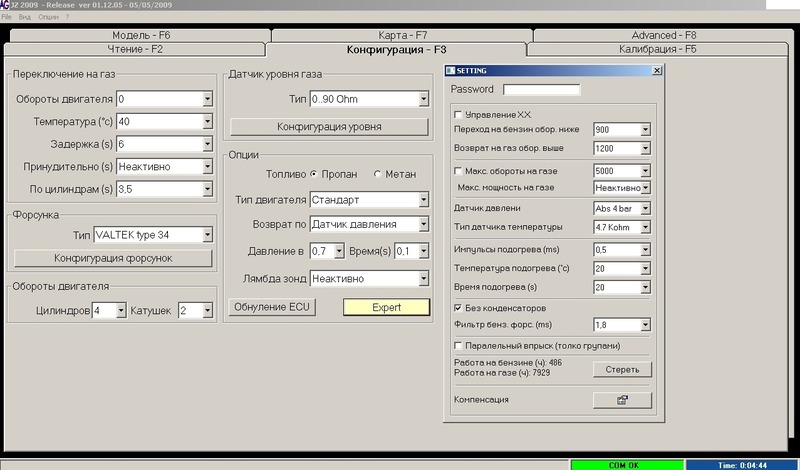800x470 pixels.
Task: Expand the Датчик давлени Abs 4 bar dropdown
Action: 646,209
